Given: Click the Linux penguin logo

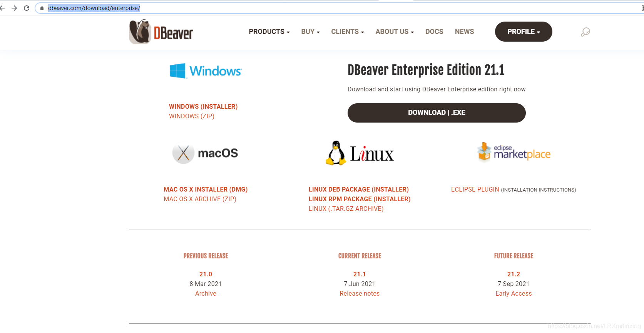Looking at the screenshot, I should (360, 153).
